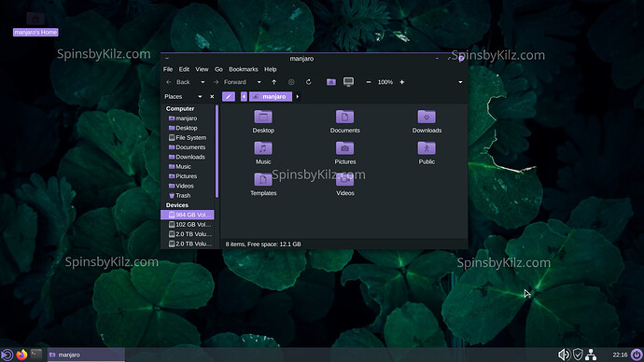The height and width of the screenshot is (362, 644).
Task: Open the Edit menu
Action: point(184,69)
